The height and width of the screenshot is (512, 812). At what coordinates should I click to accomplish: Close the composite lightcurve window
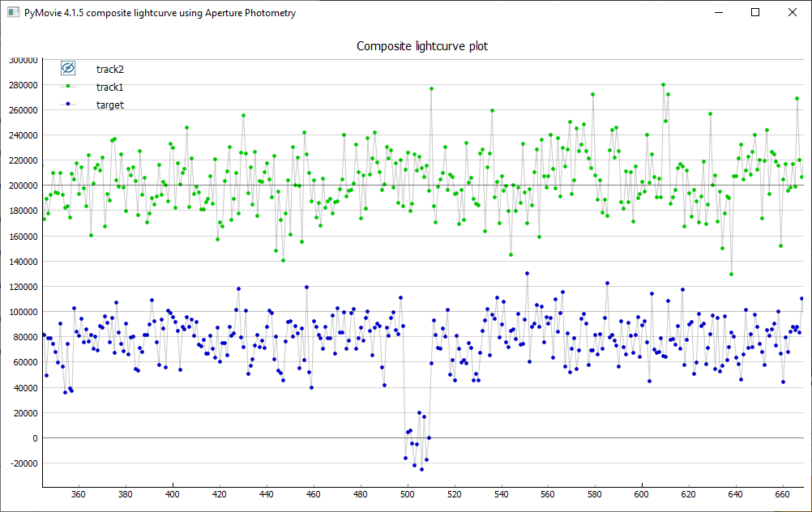(793, 13)
